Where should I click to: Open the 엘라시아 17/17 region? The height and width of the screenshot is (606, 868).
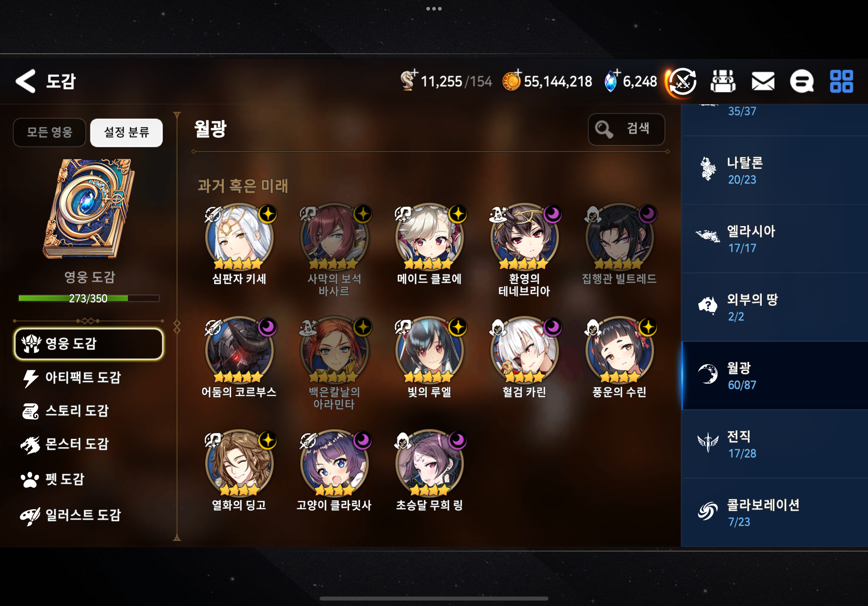click(x=774, y=239)
